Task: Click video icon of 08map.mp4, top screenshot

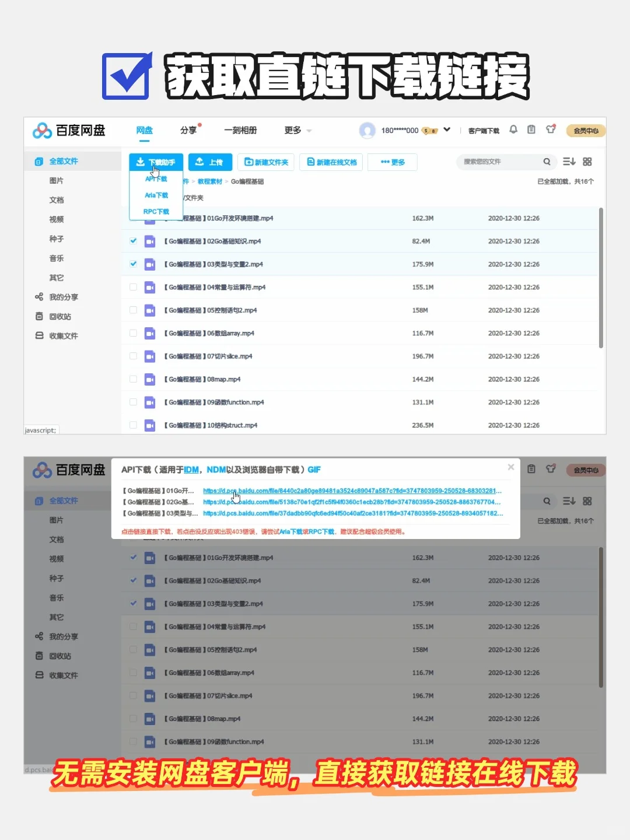Action: [150, 379]
